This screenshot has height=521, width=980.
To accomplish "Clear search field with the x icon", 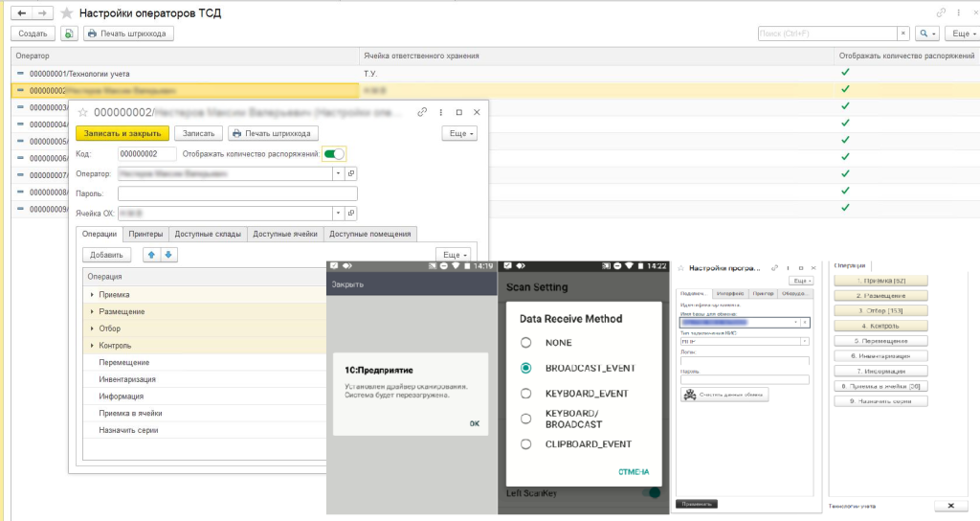I will point(904,34).
